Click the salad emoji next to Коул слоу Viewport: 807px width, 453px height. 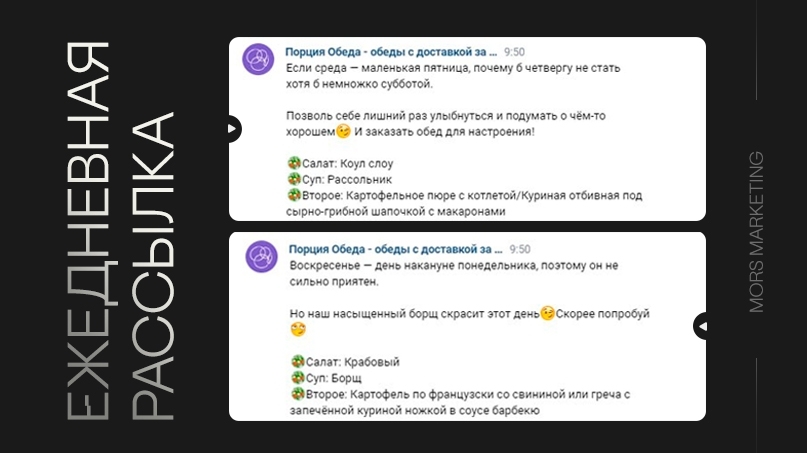point(294,163)
